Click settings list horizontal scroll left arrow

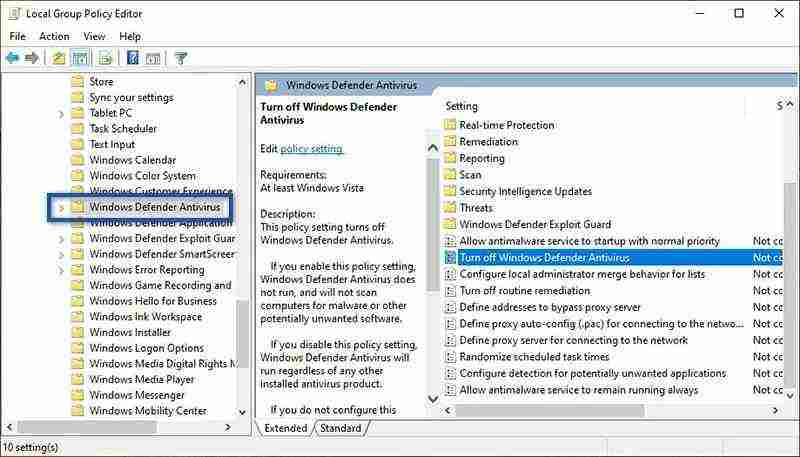point(448,410)
